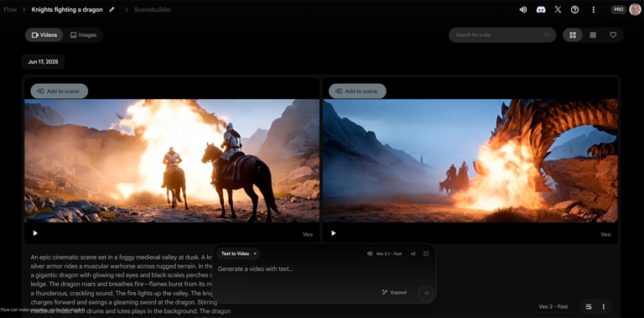Open the dragon breathing fire video thumbnail
Viewport: 644px width, 318px height.
[x=470, y=160]
